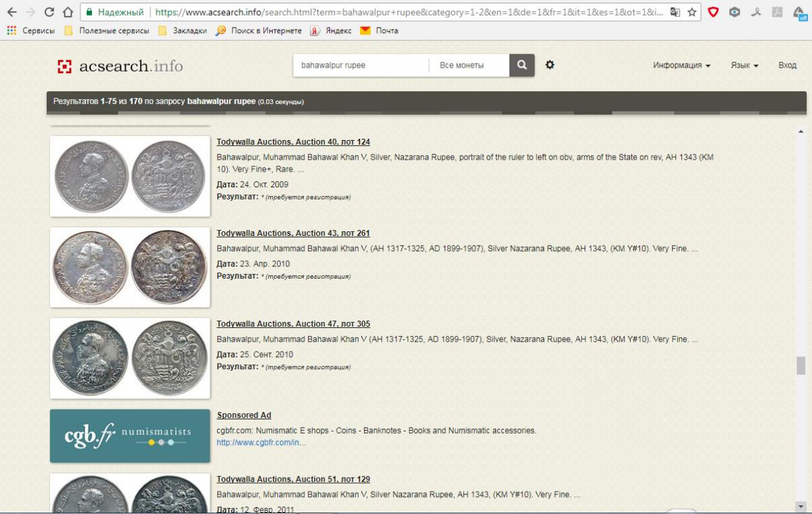Open Todywalla Auctions, Auction 47, лот 305

[x=293, y=324]
